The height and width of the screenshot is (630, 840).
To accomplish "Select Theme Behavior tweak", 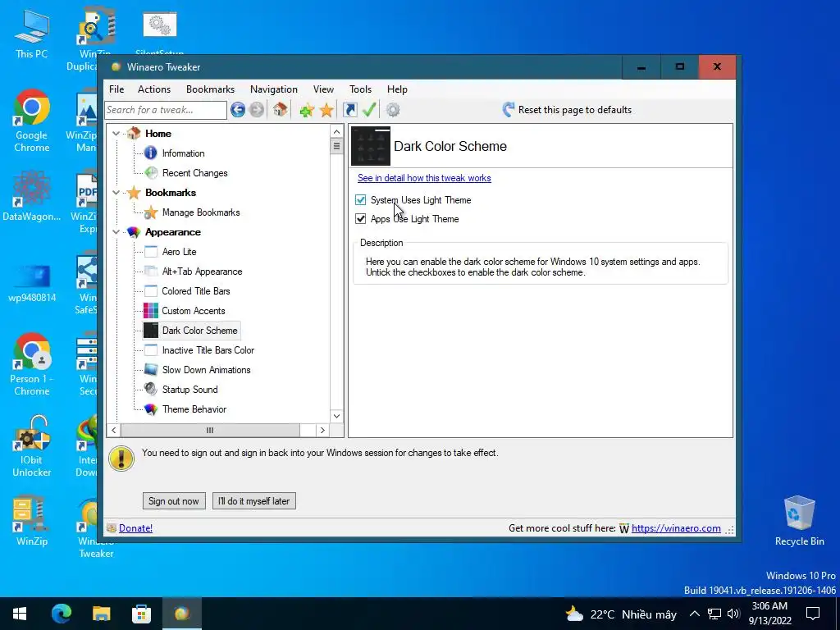I will click(194, 409).
